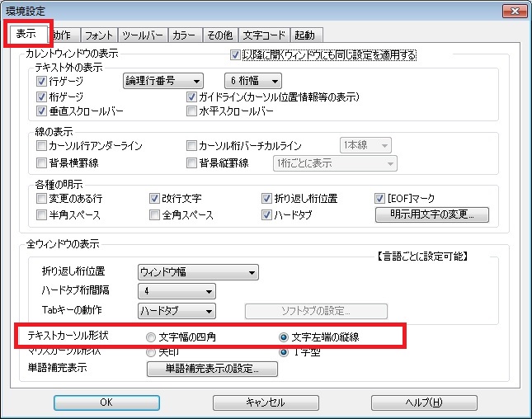Select the 文字幅の四角 radio button
The image size is (532, 419).
(x=150, y=337)
